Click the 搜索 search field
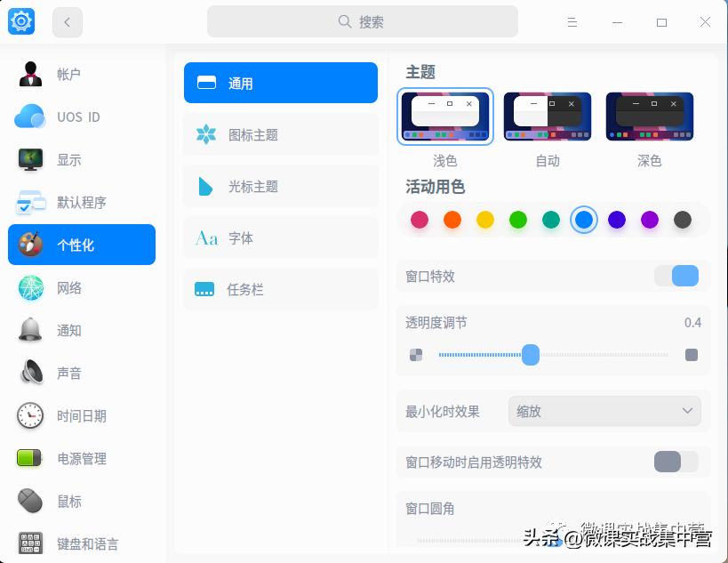Image resolution: width=728 pixels, height=563 pixels. click(362, 20)
